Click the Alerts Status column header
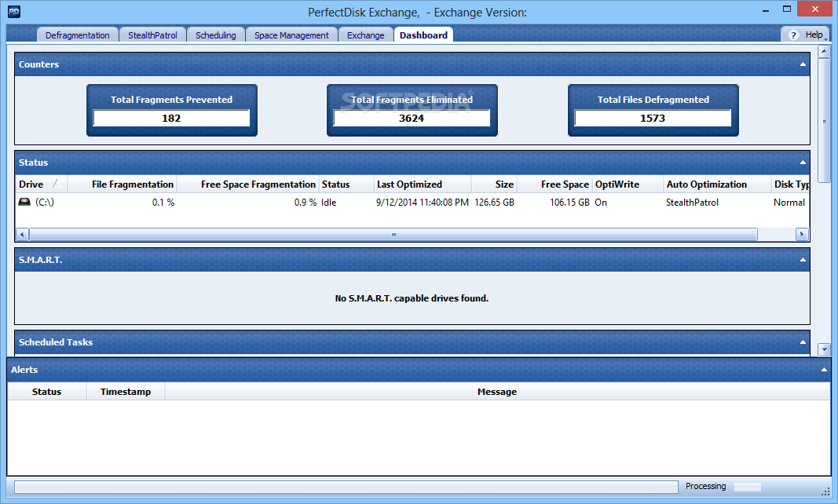This screenshot has width=838, height=504. (46, 392)
